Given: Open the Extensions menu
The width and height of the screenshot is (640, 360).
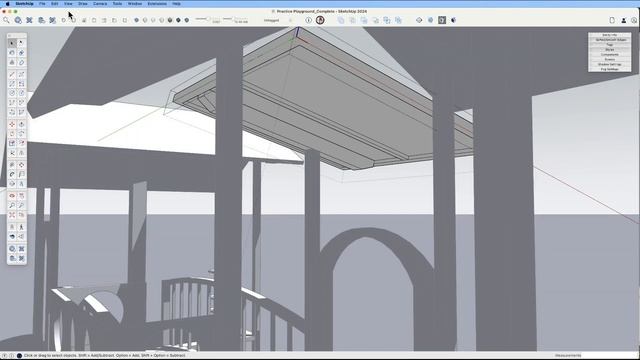Looking at the screenshot, I should point(157,4).
